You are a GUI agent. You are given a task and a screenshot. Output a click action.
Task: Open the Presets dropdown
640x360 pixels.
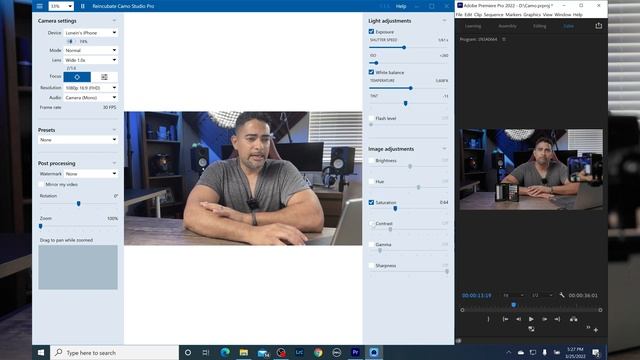click(x=78, y=140)
